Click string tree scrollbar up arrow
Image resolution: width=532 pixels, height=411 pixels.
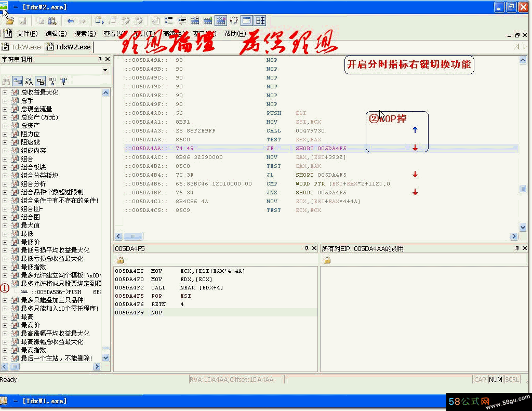[x=106, y=93]
